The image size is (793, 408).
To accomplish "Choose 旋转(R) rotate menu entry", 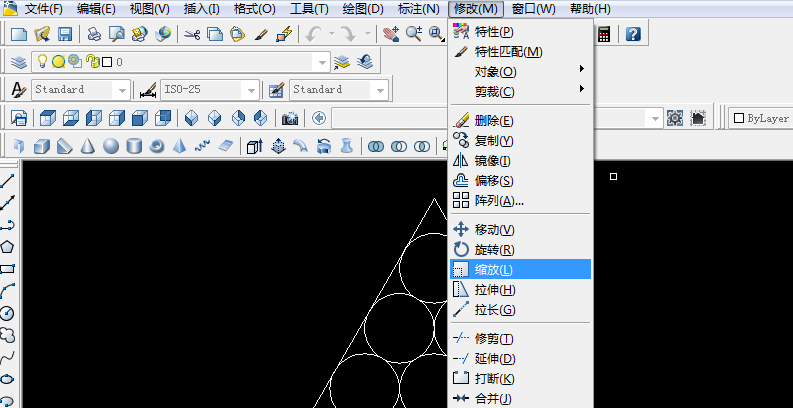I will click(520, 250).
